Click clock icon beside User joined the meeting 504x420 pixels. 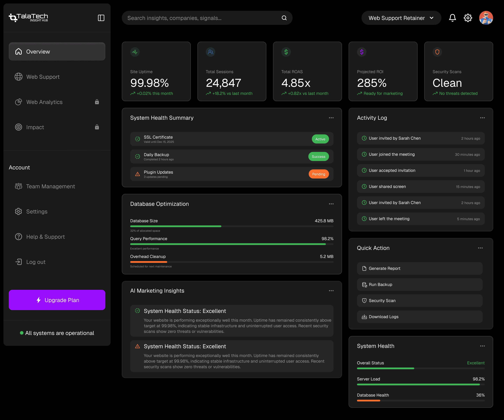click(364, 154)
